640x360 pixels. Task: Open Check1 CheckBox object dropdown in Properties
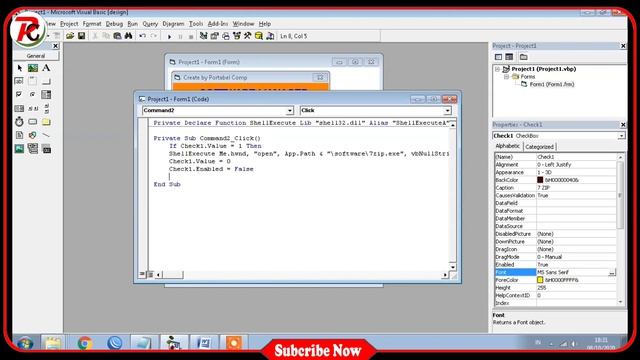pos(621,136)
